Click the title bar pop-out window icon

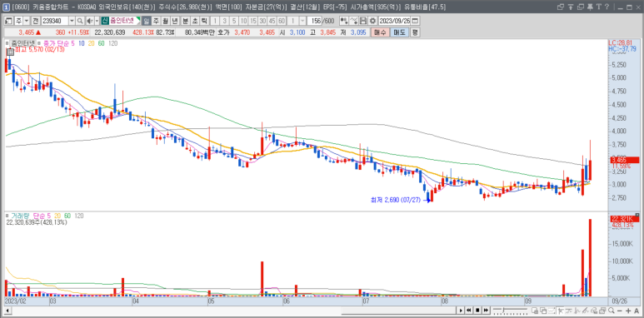coord(561,7)
